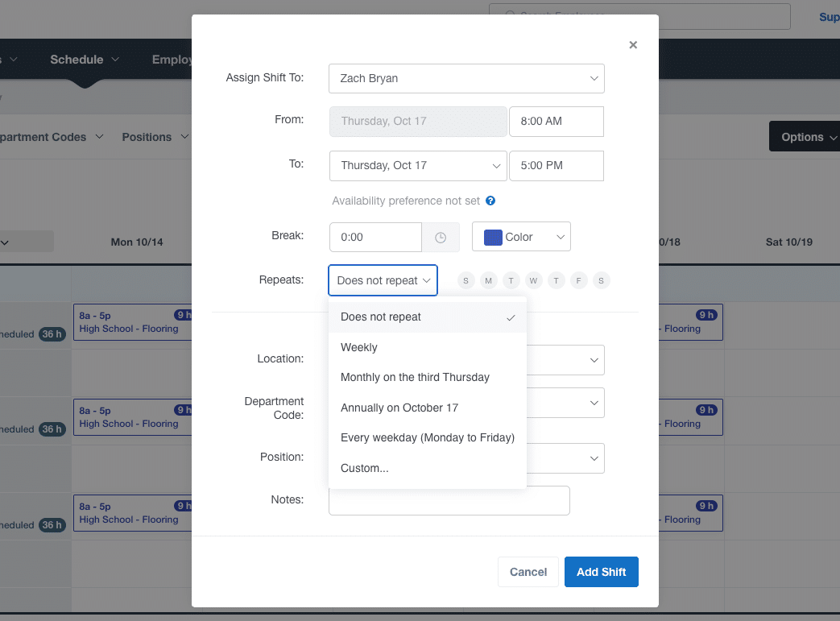Toggle Wednesday repeat day circle
The height and width of the screenshot is (621, 840).
tap(534, 280)
